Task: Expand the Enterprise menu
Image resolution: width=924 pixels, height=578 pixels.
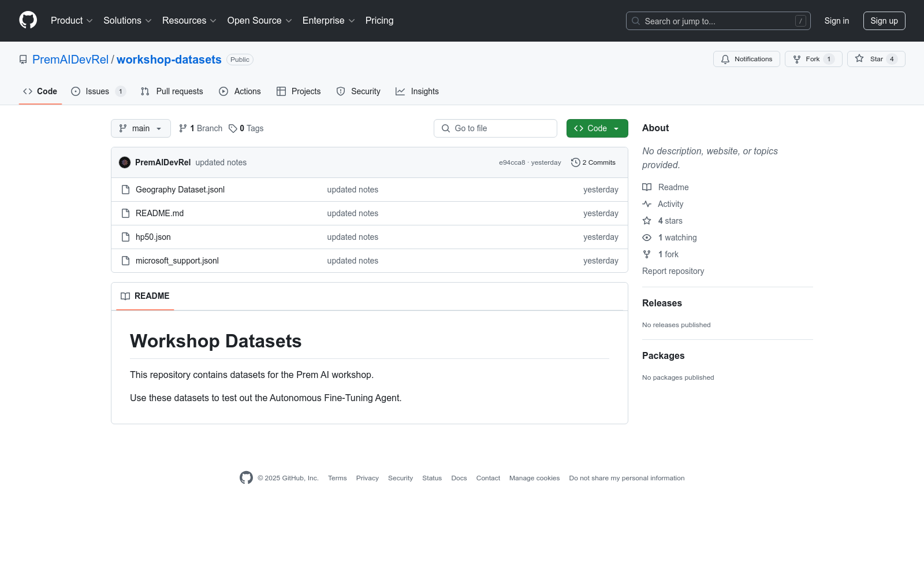Action: (329, 21)
